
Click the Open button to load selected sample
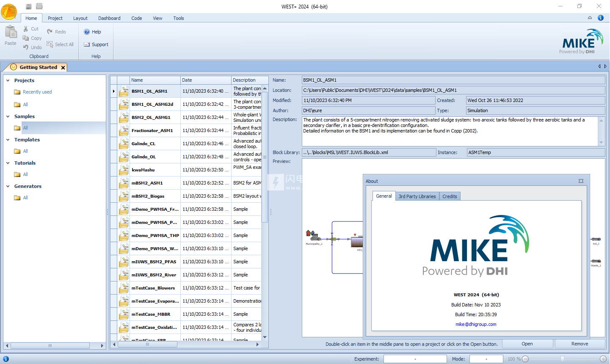[x=527, y=344]
